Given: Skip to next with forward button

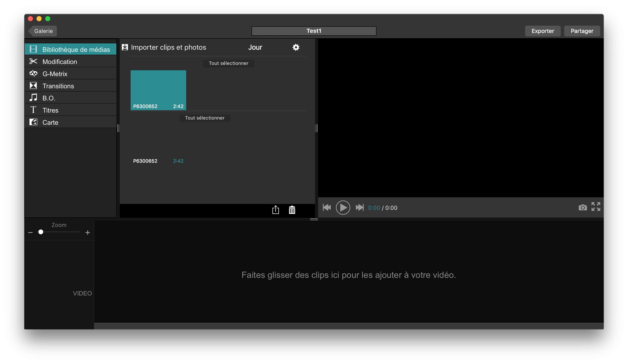Looking at the screenshot, I should pos(360,207).
